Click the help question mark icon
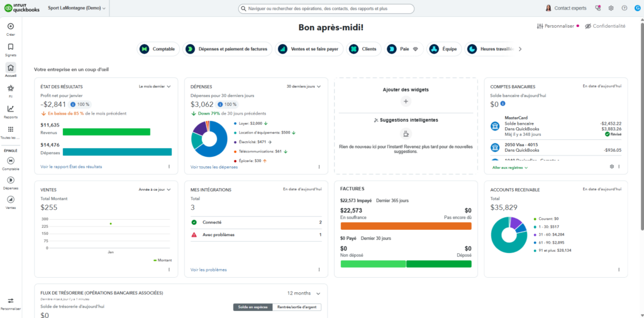Image resolution: width=644 pixels, height=318 pixels. 624,8
